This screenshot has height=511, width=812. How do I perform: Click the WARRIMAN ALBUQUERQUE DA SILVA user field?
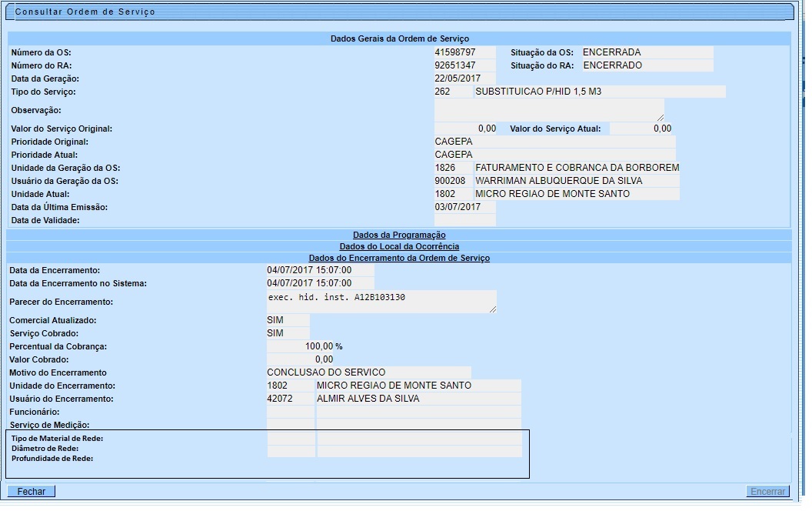pos(576,181)
